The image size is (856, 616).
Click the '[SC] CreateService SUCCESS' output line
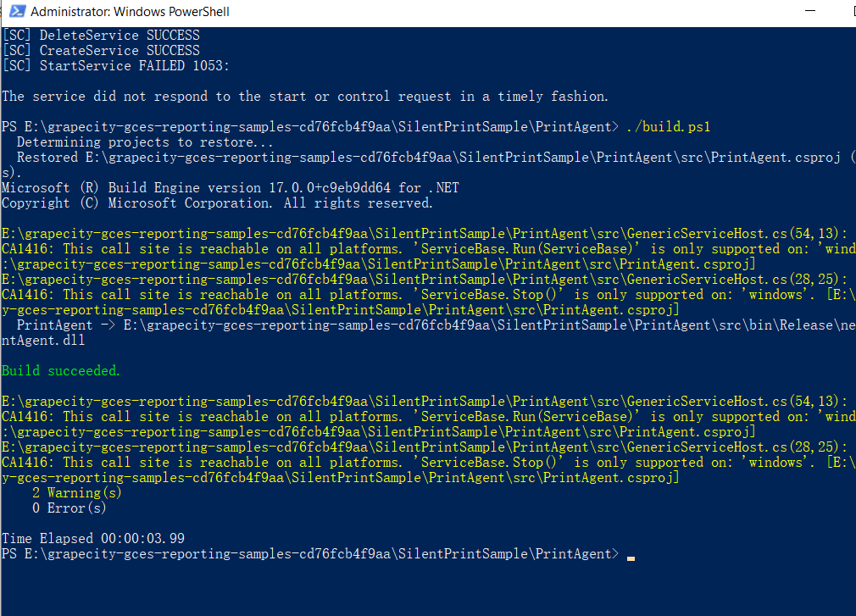click(101, 51)
